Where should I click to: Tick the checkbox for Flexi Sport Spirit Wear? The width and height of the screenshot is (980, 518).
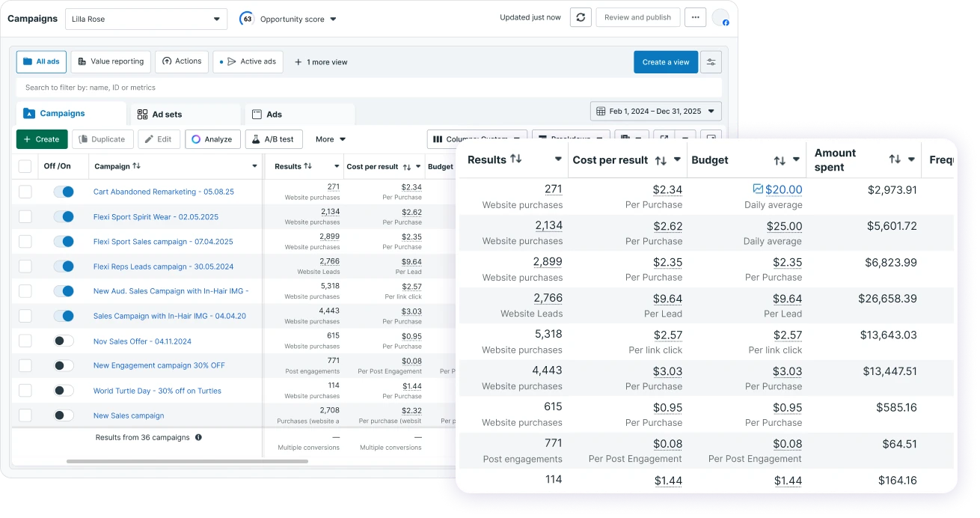click(25, 216)
